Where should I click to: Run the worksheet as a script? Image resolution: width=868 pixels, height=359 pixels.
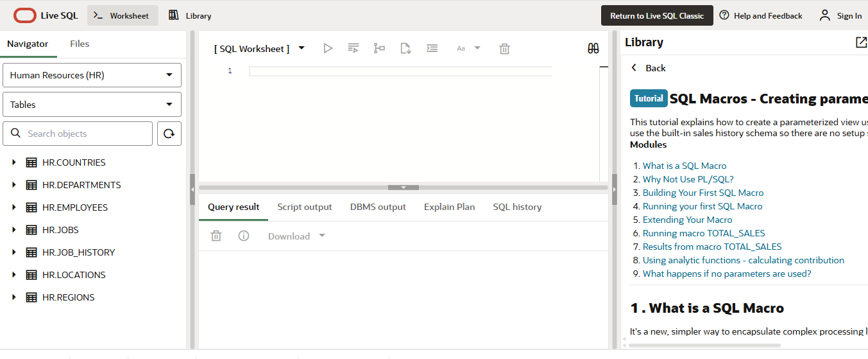pos(353,48)
